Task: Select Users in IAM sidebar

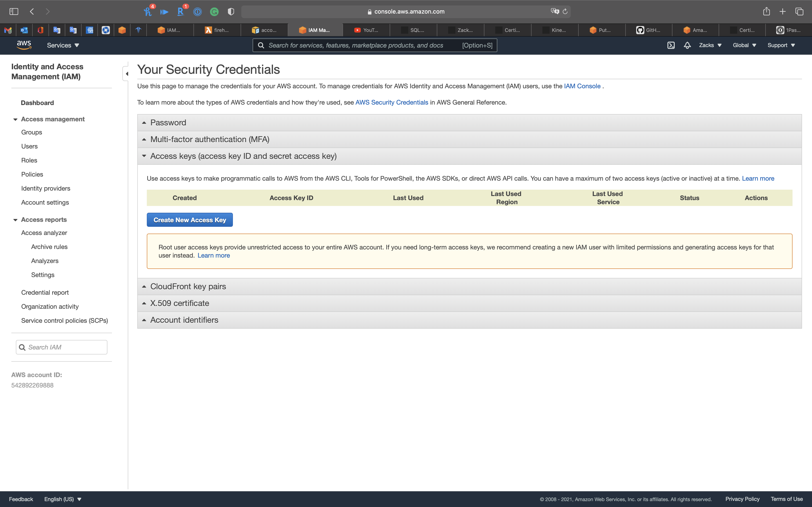Action: click(x=29, y=146)
